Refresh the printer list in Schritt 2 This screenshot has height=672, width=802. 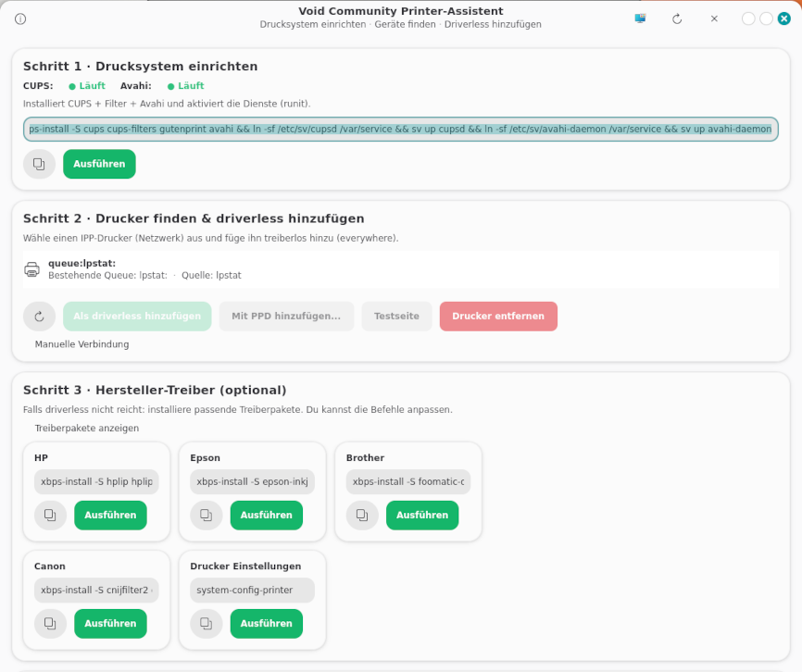click(x=39, y=317)
